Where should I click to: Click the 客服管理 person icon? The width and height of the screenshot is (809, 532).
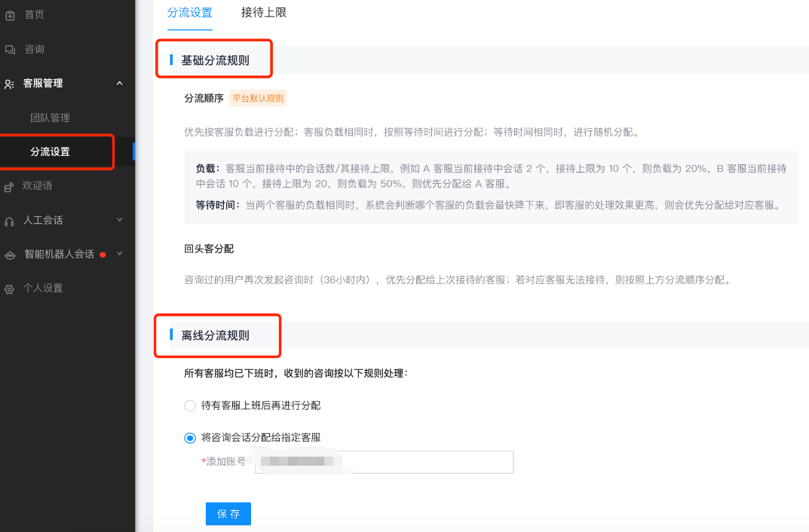pos(10,84)
